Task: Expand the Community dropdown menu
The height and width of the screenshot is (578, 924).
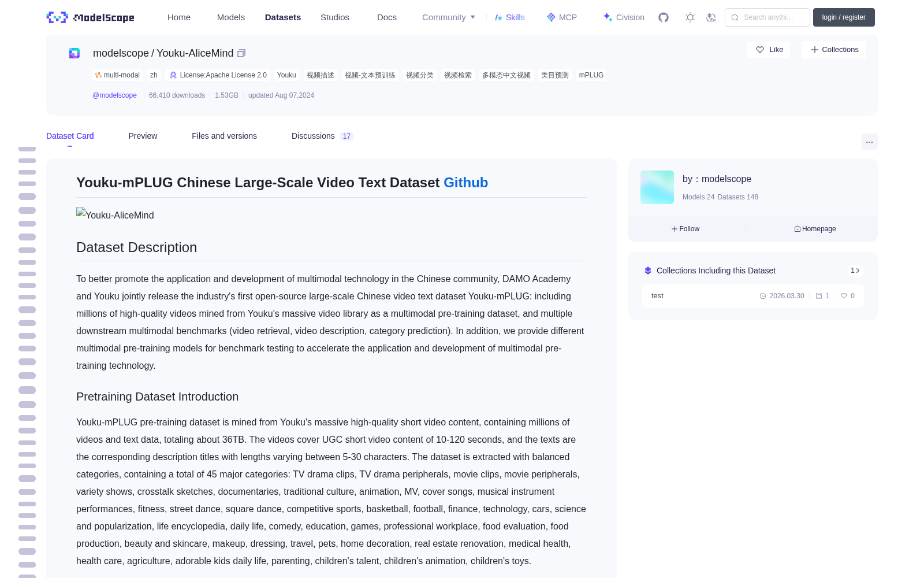Action: (449, 17)
